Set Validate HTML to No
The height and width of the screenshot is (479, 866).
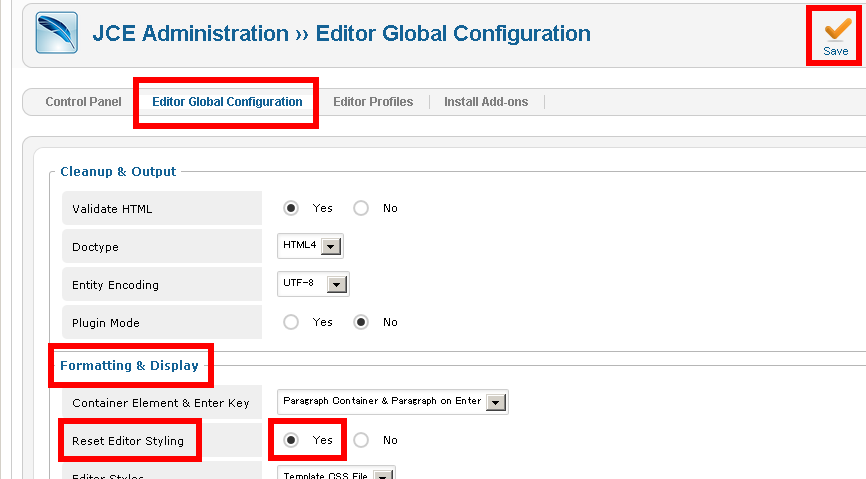pyautogui.click(x=361, y=208)
